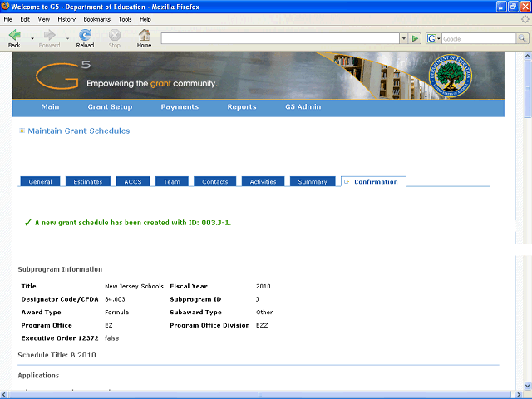This screenshot has height=399, width=532.
Task: Click the 'EZZ' program office division value
Action: tap(262, 325)
